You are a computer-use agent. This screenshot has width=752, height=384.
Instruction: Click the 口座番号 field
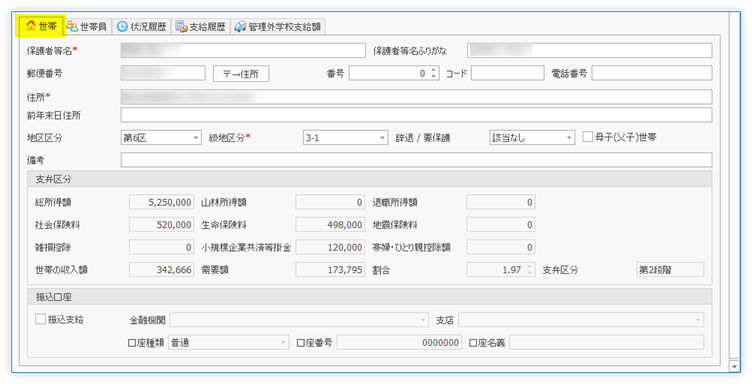coord(399,343)
